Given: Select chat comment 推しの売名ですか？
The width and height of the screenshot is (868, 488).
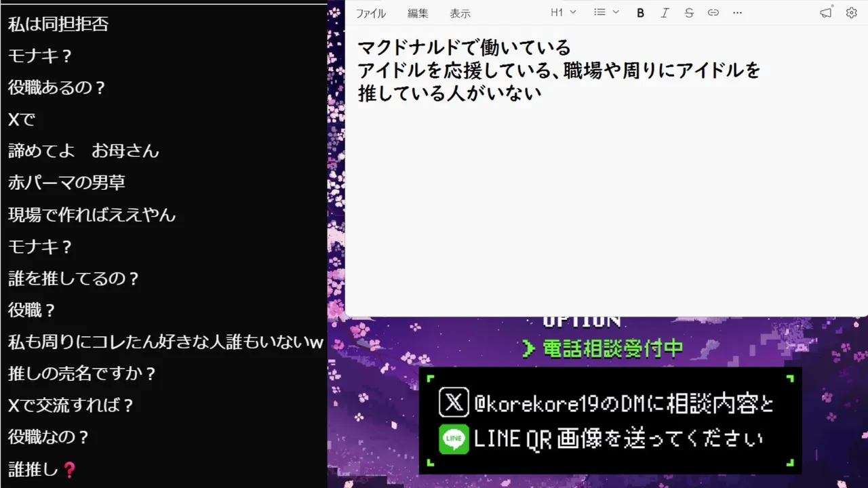Looking at the screenshot, I should coord(83,373).
